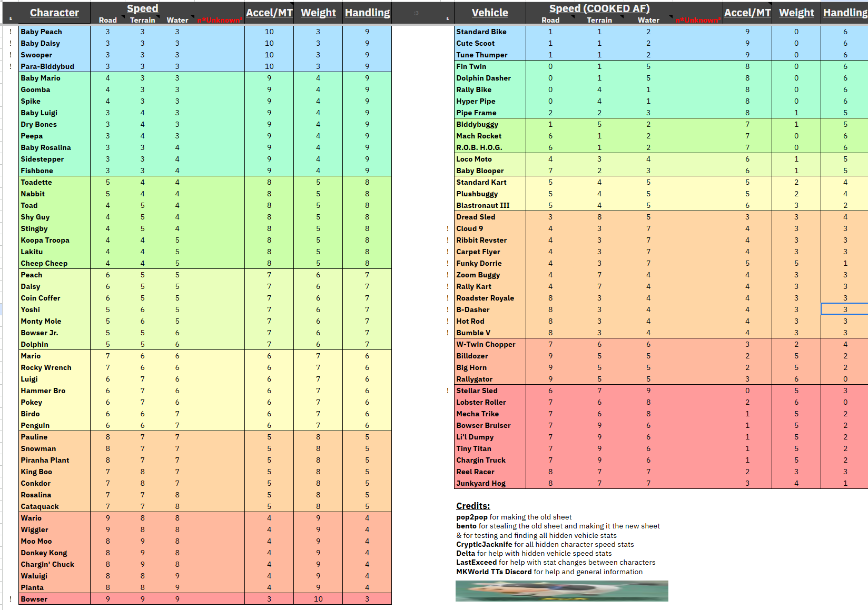Image resolution: width=868 pixels, height=610 pixels.
Task: Select the vehicle table Weight header
Action: click(x=796, y=13)
